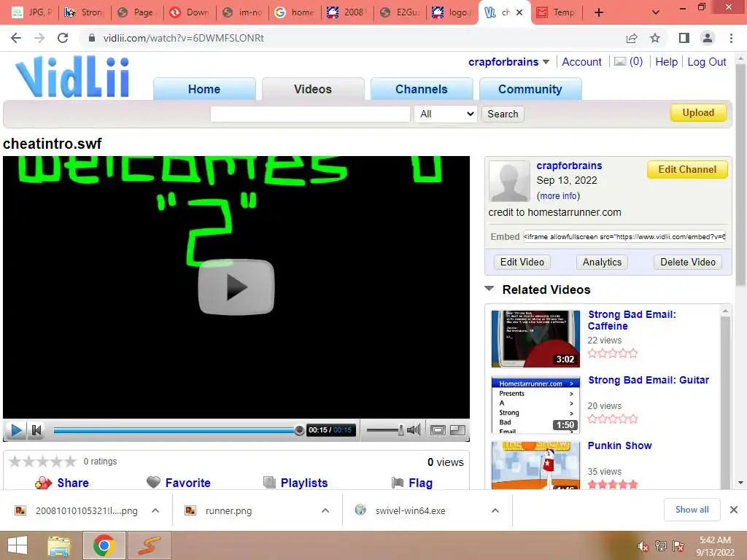This screenshot has width=747, height=560.
Task: Open video Analytics
Action: 602,262
